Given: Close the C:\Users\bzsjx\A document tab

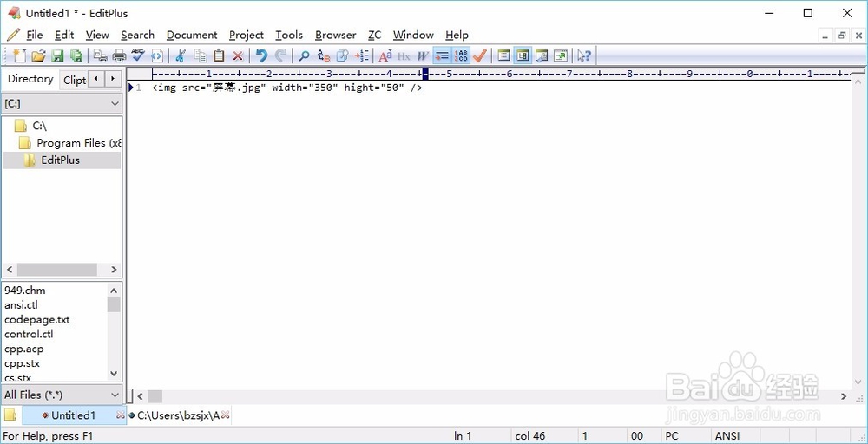Looking at the screenshot, I should click(226, 415).
